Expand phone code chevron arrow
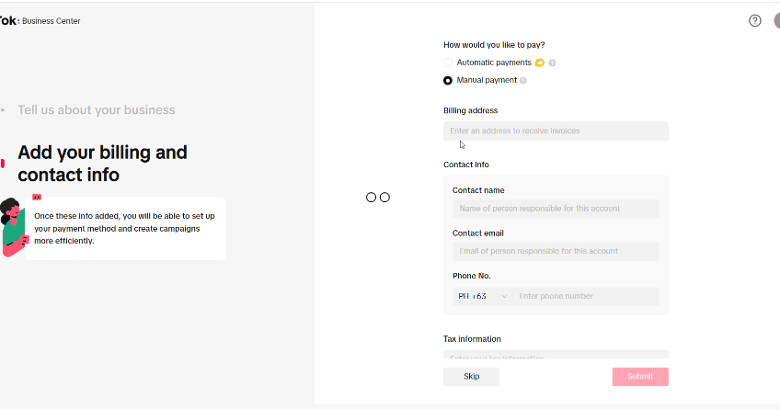The height and width of the screenshot is (410, 780). pos(504,297)
